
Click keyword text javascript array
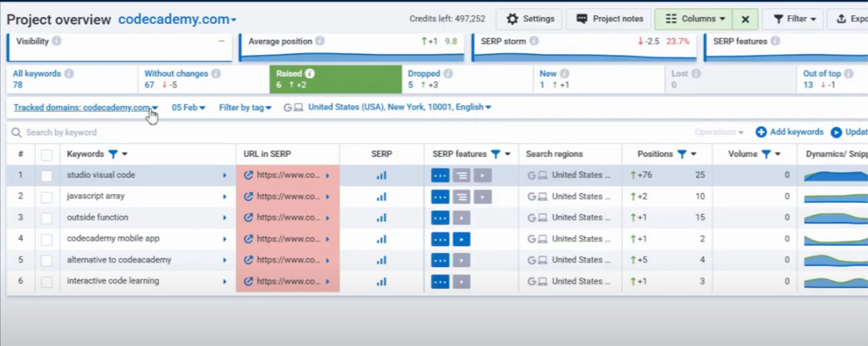(x=95, y=196)
